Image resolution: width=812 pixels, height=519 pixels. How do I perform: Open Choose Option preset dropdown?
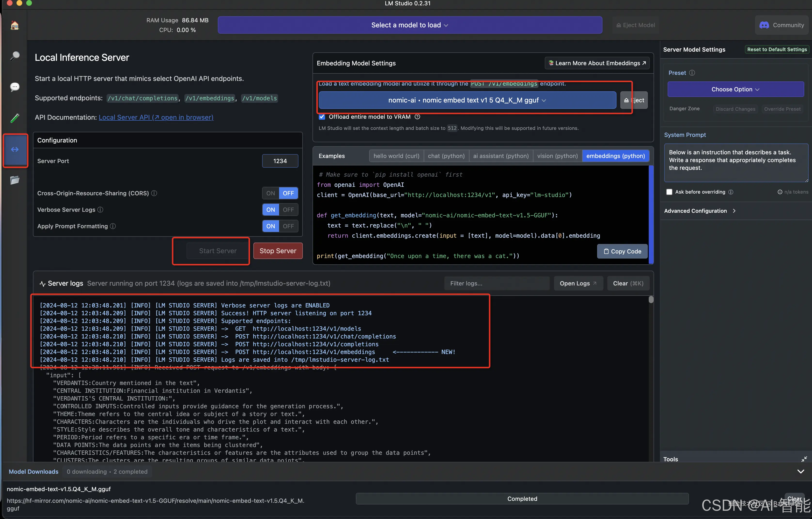(x=735, y=89)
